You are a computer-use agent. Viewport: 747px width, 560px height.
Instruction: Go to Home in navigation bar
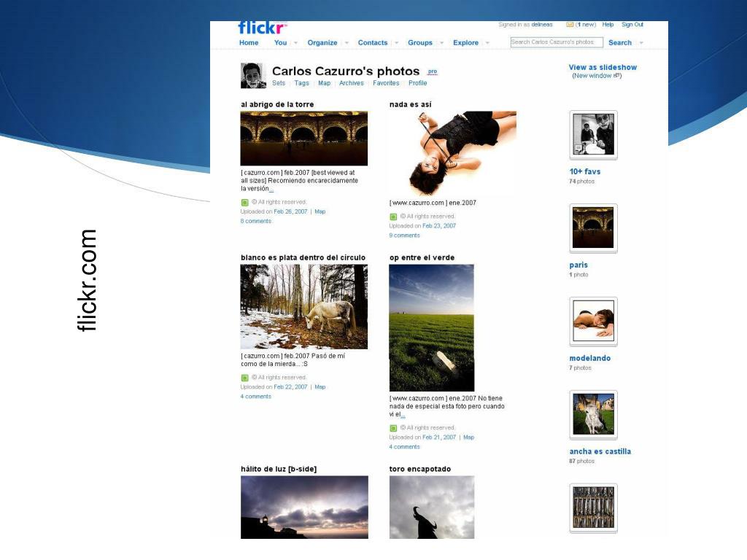pyautogui.click(x=249, y=43)
